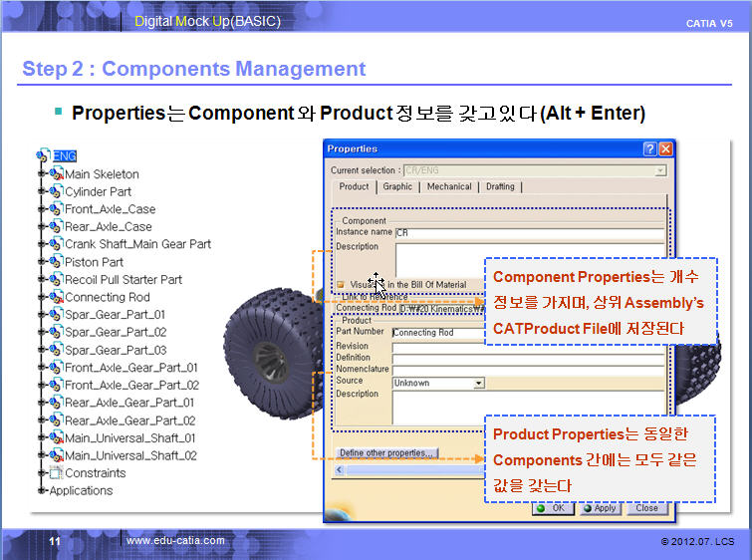Click the Spar_Gear_Part_03 tree icon
This screenshot has width=752, height=560.
[56, 350]
